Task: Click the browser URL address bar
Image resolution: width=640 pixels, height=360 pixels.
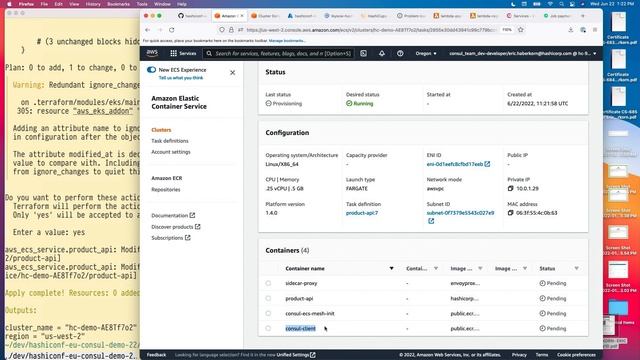Action: pyautogui.click(x=371, y=30)
